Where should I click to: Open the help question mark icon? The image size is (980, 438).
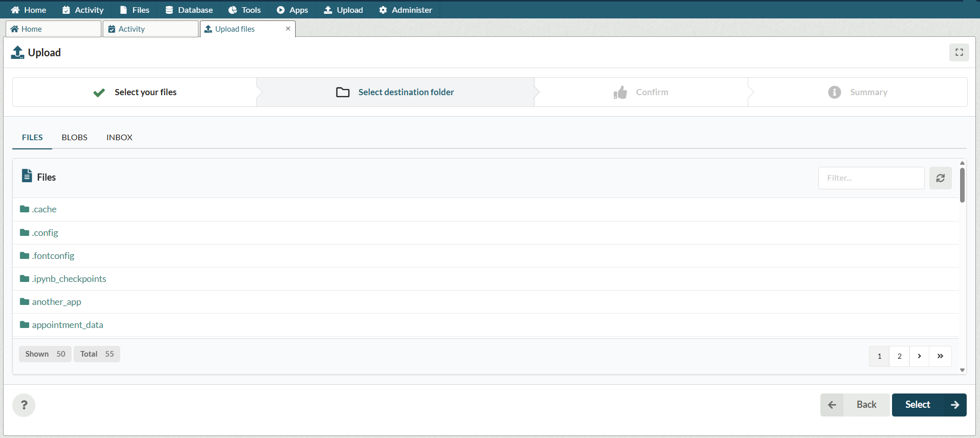point(24,405)
